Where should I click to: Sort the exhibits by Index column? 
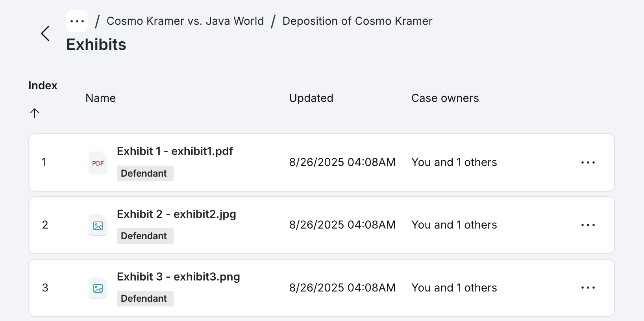(x=43, y=85)
